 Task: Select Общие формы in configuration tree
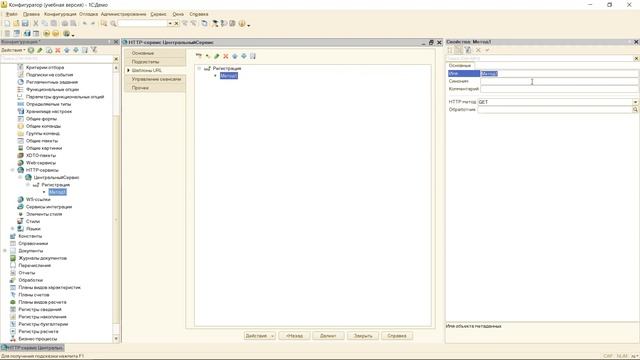pyautogui.click(x=41, y=119)
